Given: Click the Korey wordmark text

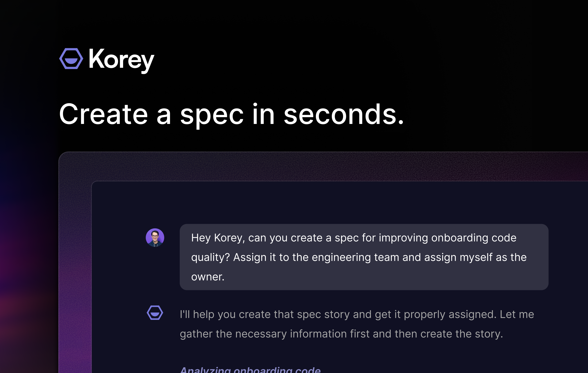Looking at the screenshot, I should [x=121, y=59].
